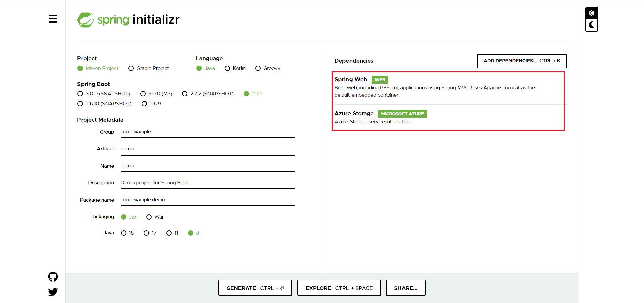Click the EXPLORE button
This screenshot has width=644, height=303.
(x=339, y=288)
